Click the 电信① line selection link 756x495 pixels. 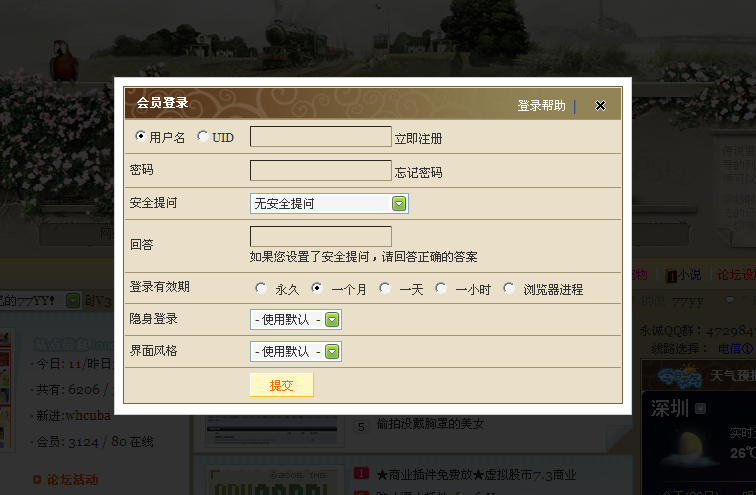pos(736,348)
